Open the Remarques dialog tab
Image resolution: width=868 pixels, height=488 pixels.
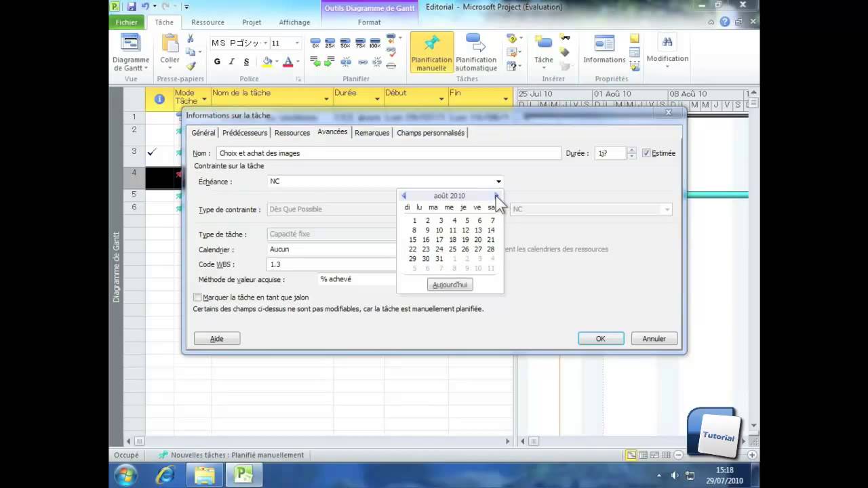pos(372,133)
